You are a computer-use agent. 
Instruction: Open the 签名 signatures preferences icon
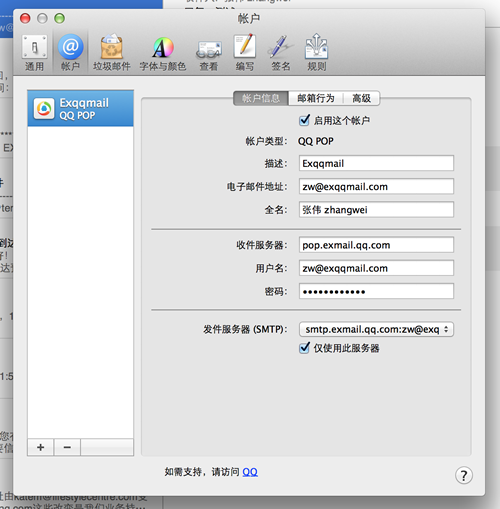[x=280, y=53]
